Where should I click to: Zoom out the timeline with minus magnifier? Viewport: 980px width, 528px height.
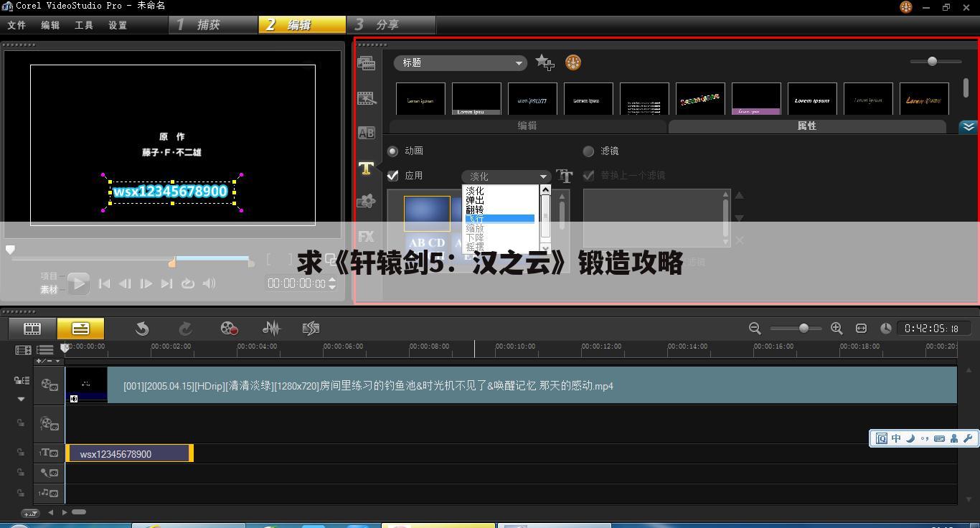click(755, 328)
